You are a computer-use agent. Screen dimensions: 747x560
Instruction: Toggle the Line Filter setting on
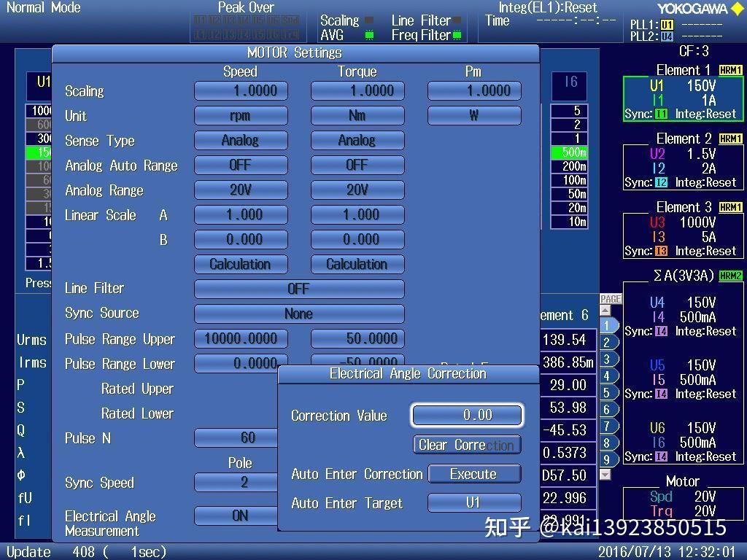(x=299, y=288)
